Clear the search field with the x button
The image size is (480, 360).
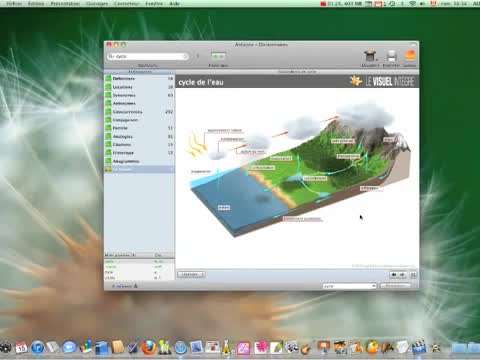pos(186,56)
